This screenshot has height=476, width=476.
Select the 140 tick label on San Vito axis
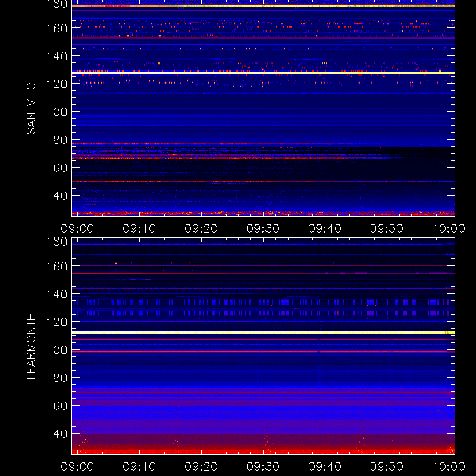point(57,56)
